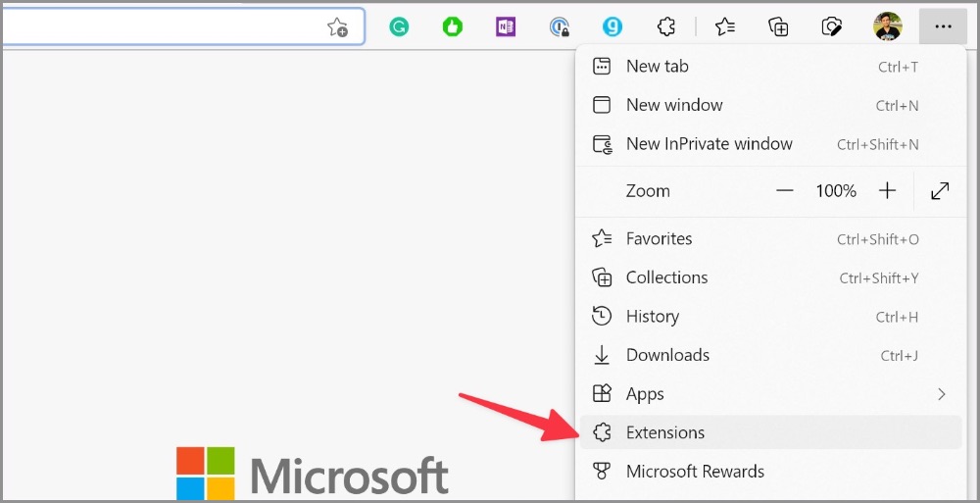This screenshot has width=980, height=503.
Task: Click the full screen arrow icon
Action: [x=940, y=191]
